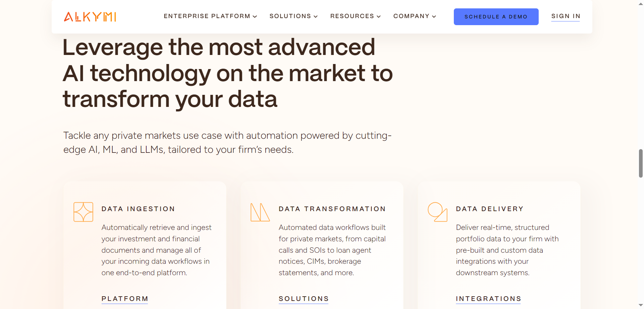Screen dimensions: 644x309
Task: Click the circle icon beside Data Delivery
Action: (x=437, y=212)
